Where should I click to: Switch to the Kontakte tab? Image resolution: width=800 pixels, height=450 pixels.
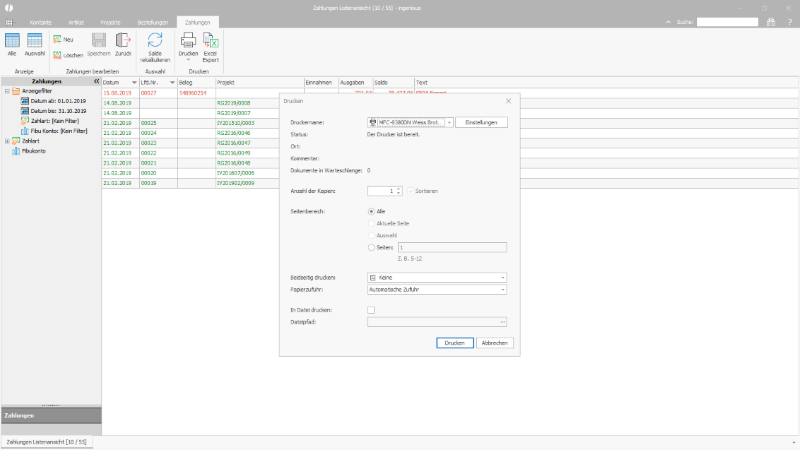[x=41, y=22]
